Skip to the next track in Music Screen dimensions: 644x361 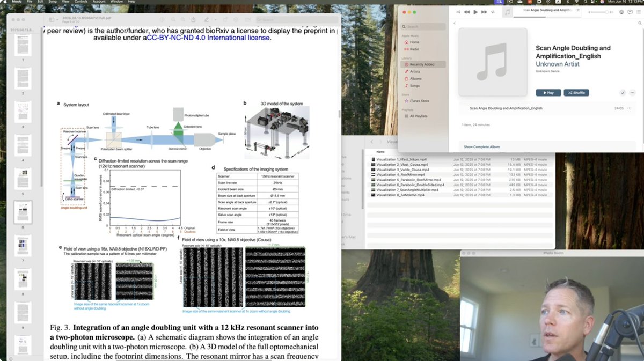point(485,12)
